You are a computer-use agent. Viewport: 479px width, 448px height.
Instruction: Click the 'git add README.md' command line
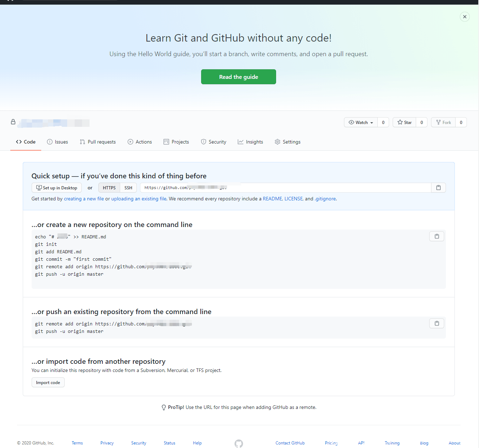coord(58,252)
